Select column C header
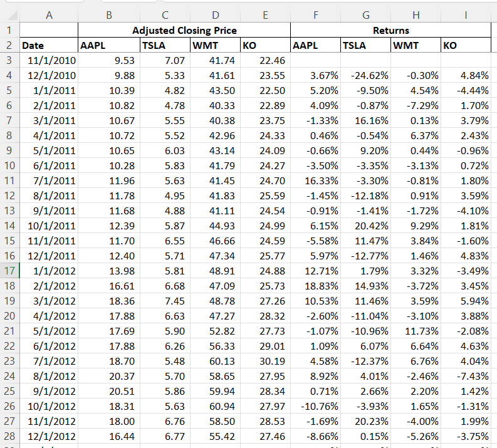The height and width of the screenshot is (448, 497). [165, 15]
